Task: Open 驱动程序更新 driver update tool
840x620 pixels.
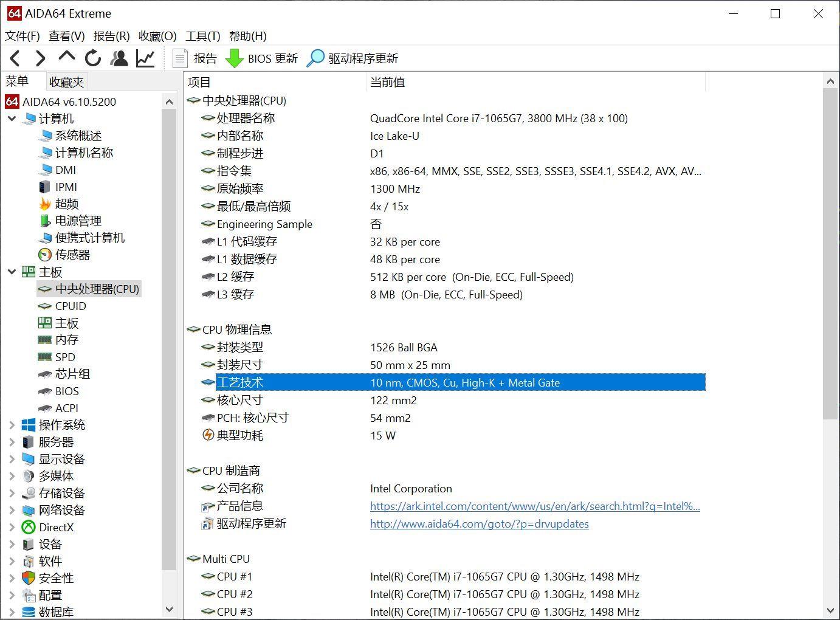Action: pyautogui.click(x=353, y=58)
